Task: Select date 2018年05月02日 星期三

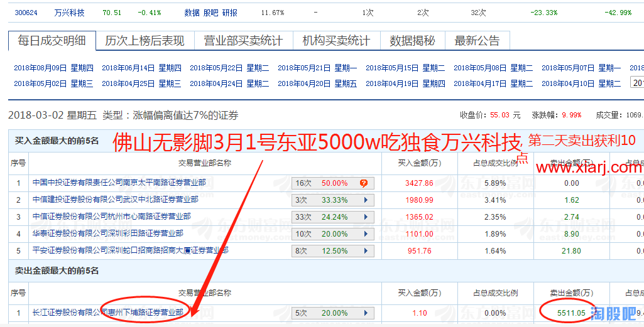Action: coord(54,84)
